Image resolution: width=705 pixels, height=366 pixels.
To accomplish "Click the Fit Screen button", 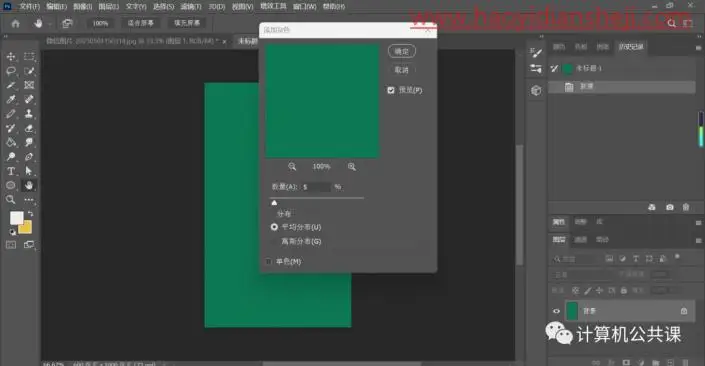I will pos(140,23).
